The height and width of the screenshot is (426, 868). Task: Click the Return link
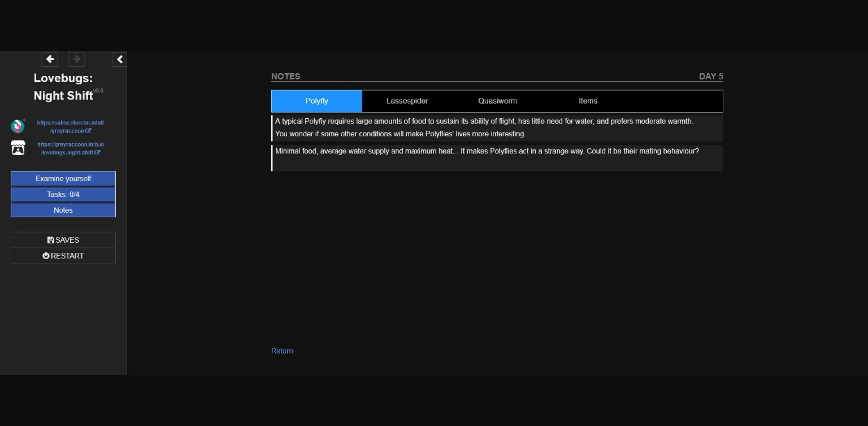281,351
